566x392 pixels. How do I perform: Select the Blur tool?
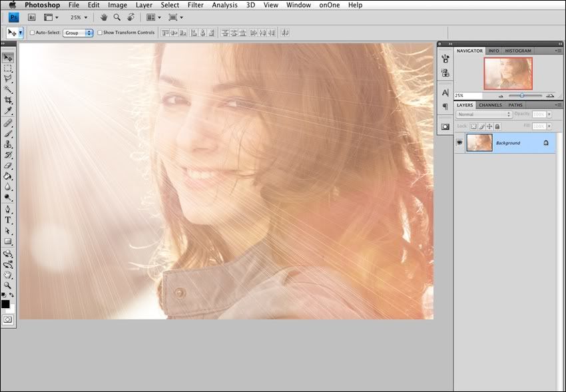8,187
